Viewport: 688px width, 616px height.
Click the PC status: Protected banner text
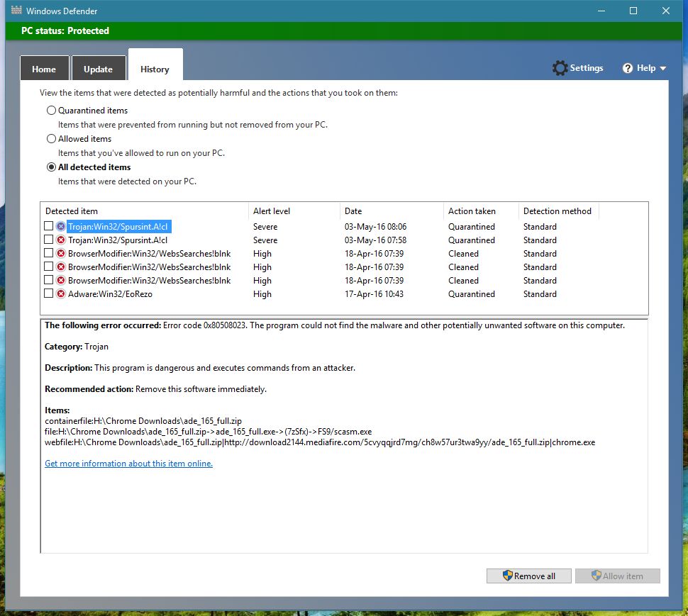pos(65,30)
